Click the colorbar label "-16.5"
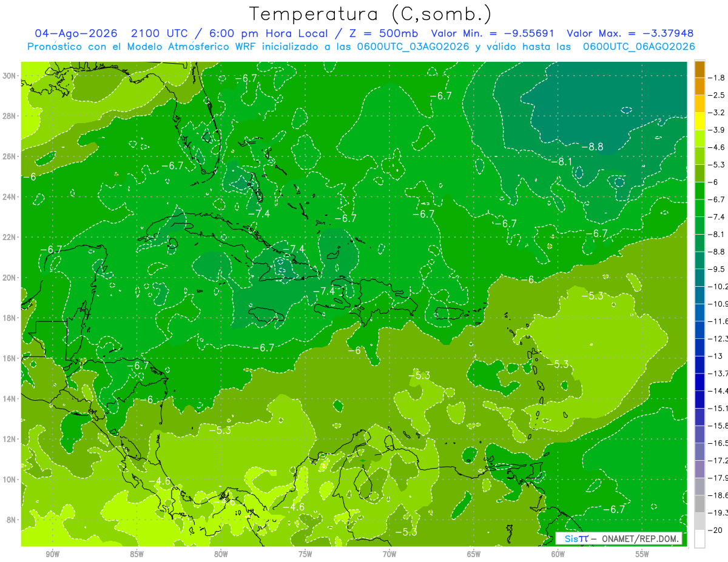The image size is (728, 562). tap(718, 443)
